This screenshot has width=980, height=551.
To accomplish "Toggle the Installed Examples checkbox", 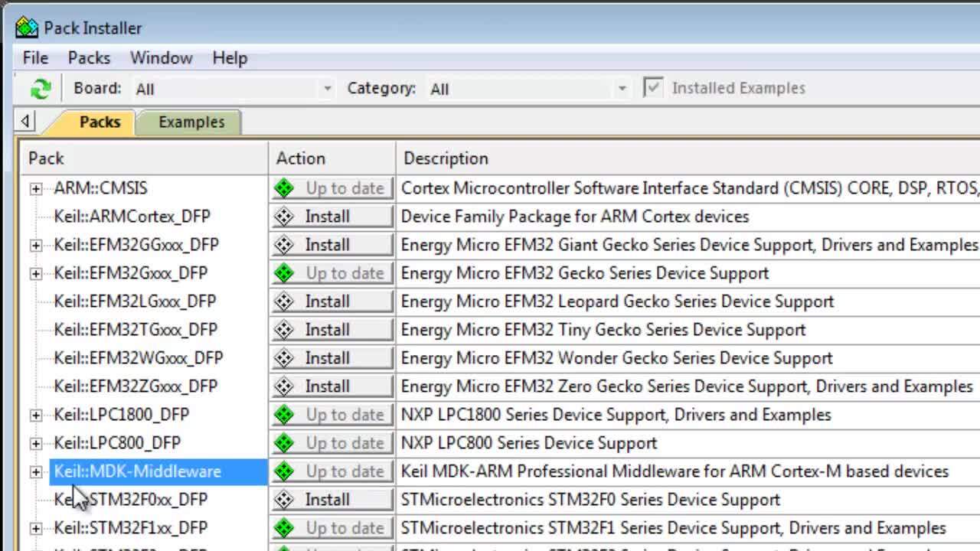I will 652,88.
